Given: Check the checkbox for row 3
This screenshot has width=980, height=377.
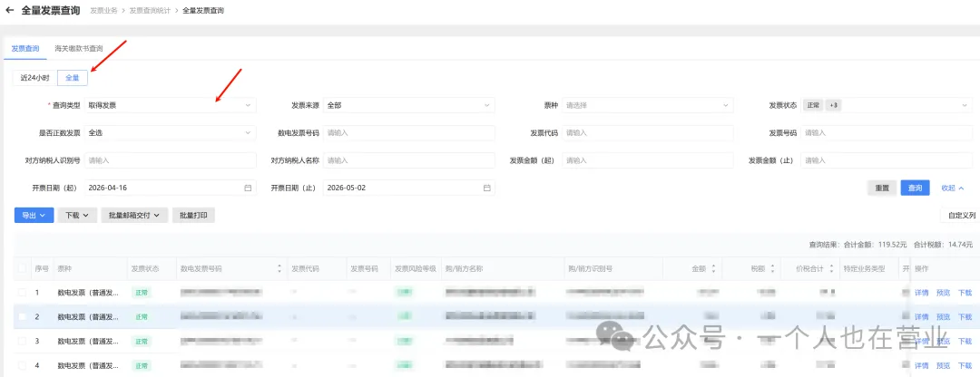Looking at the screenshot, I should [23, 341].
